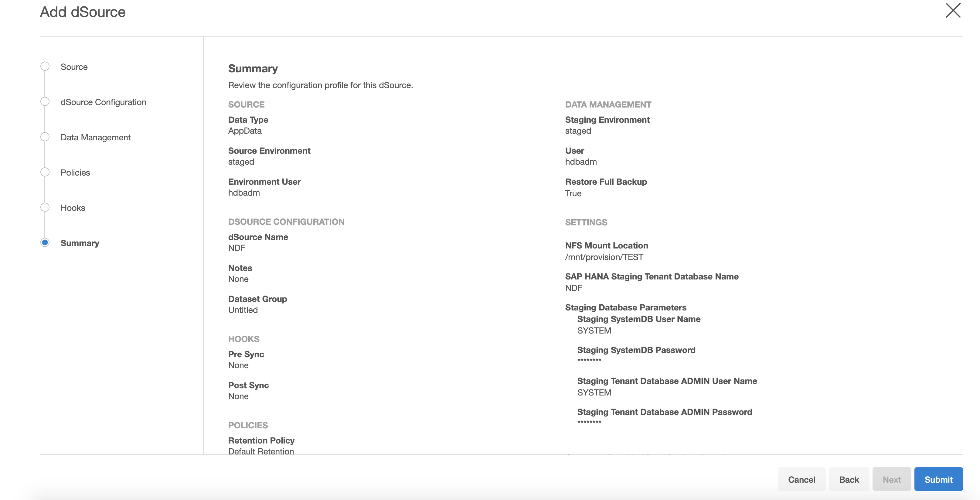Click the NFS Mount Location path value
Screen dimensions: 980x500
(604, 257)
